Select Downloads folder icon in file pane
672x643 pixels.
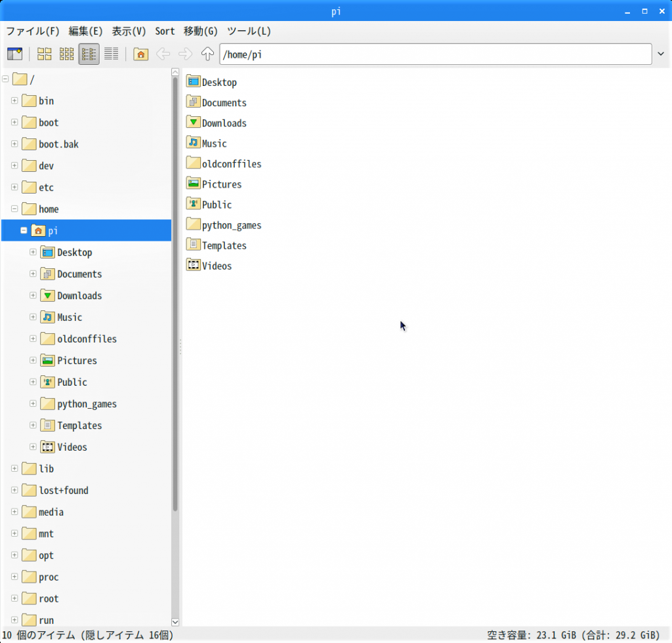coord(194,122)
